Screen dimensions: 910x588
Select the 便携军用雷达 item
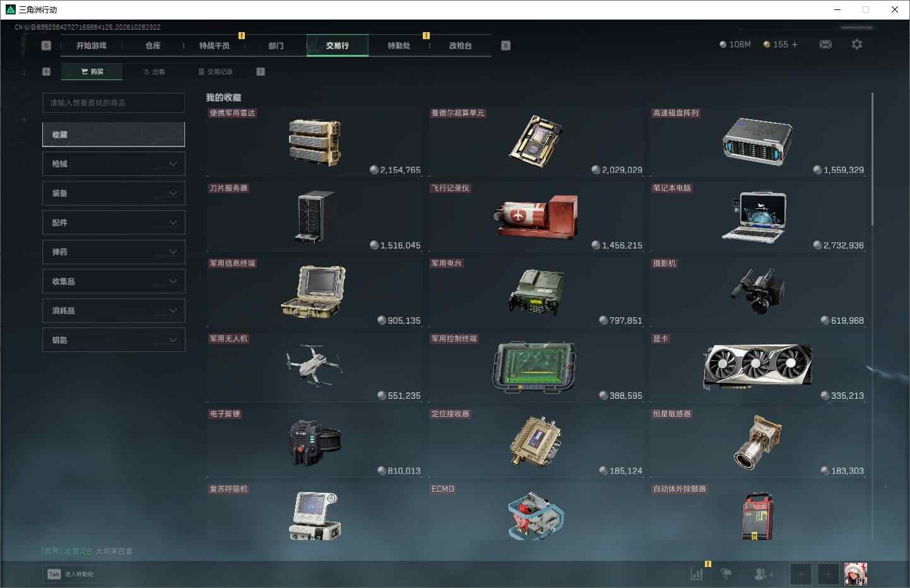(314, 142)
